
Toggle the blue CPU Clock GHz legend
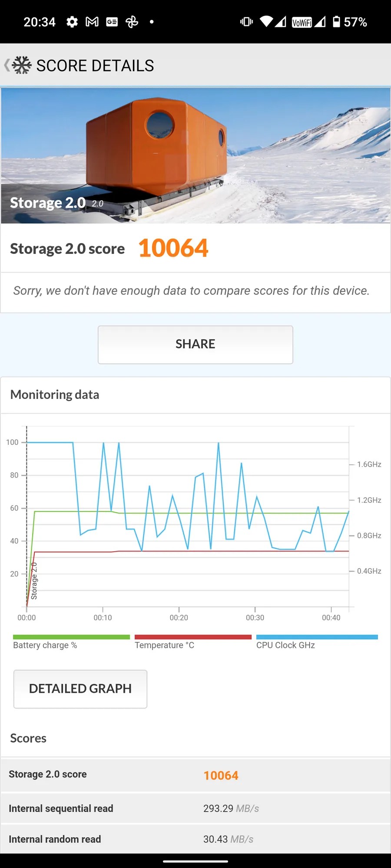[317, 642]
